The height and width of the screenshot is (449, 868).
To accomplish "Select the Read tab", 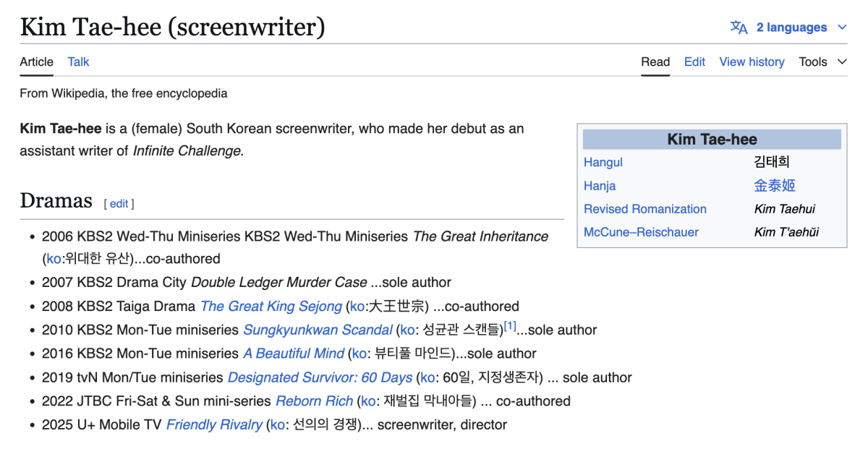I will point(655,61).
